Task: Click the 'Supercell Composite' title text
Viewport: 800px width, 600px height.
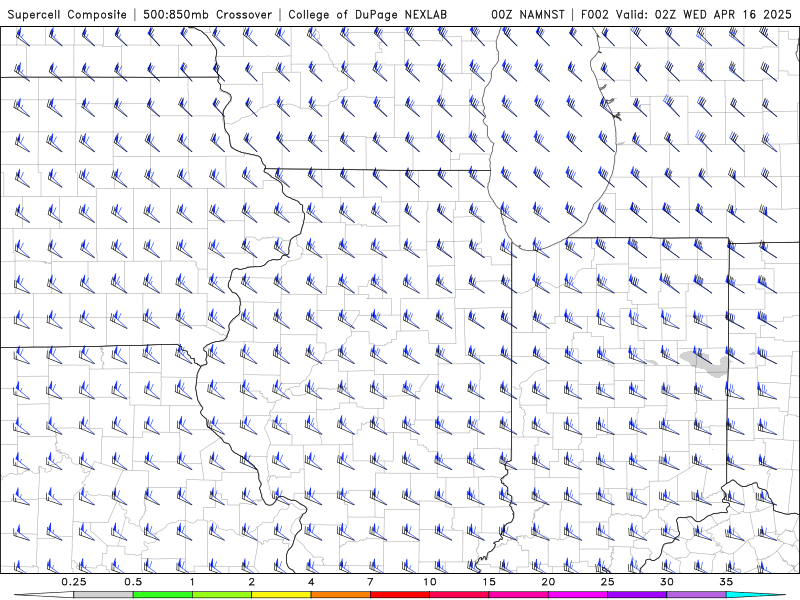Action: [67, 14]
